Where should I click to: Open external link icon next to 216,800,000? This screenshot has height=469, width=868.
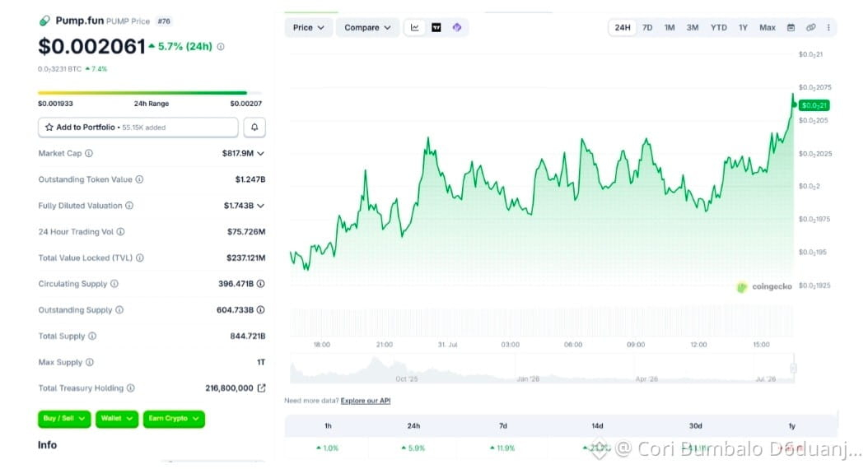[x=261, y=388]
